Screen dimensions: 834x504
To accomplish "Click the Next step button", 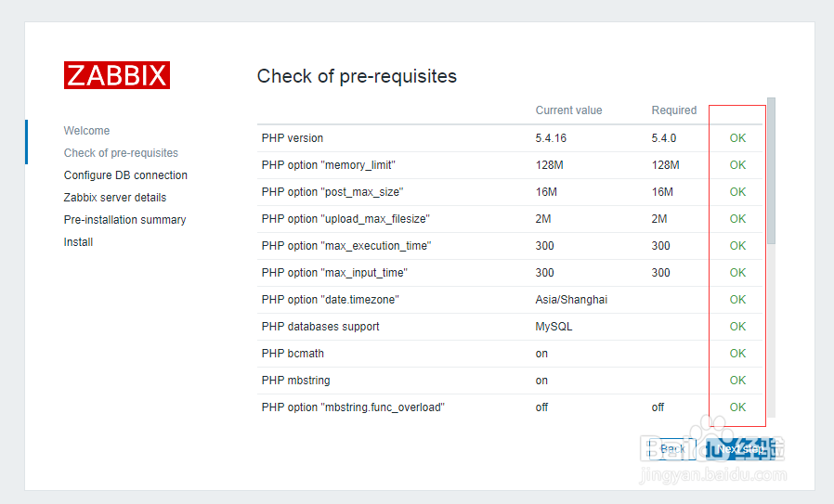I will 741,449.
